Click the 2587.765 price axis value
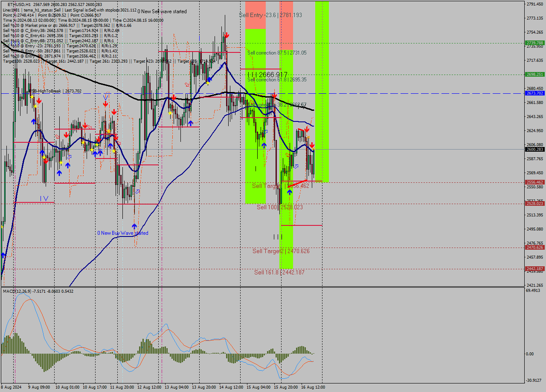Viewport: 546px width, 392px height. point(535,159)
